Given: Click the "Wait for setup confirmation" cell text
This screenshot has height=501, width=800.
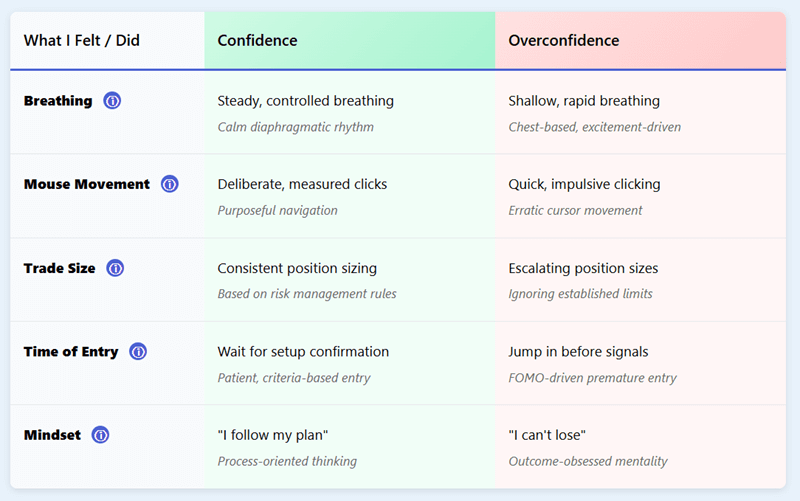Looking at the screenshot, I should (x=303, y=352).
